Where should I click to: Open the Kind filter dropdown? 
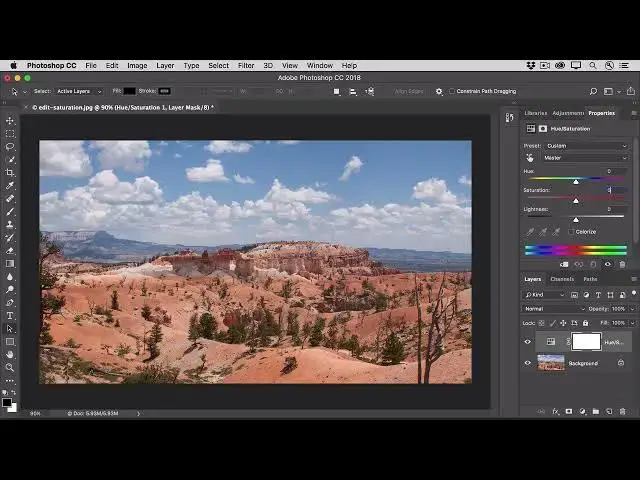544,295
